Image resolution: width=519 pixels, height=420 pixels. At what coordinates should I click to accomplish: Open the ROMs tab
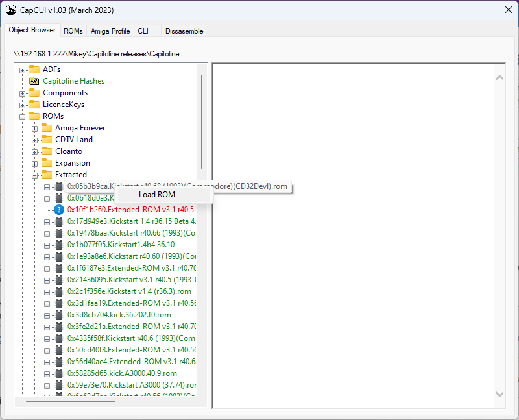click(73, 31)
